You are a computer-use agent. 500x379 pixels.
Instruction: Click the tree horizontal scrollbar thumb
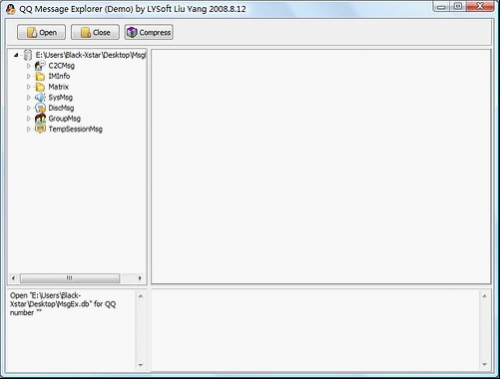click(70, 278)
